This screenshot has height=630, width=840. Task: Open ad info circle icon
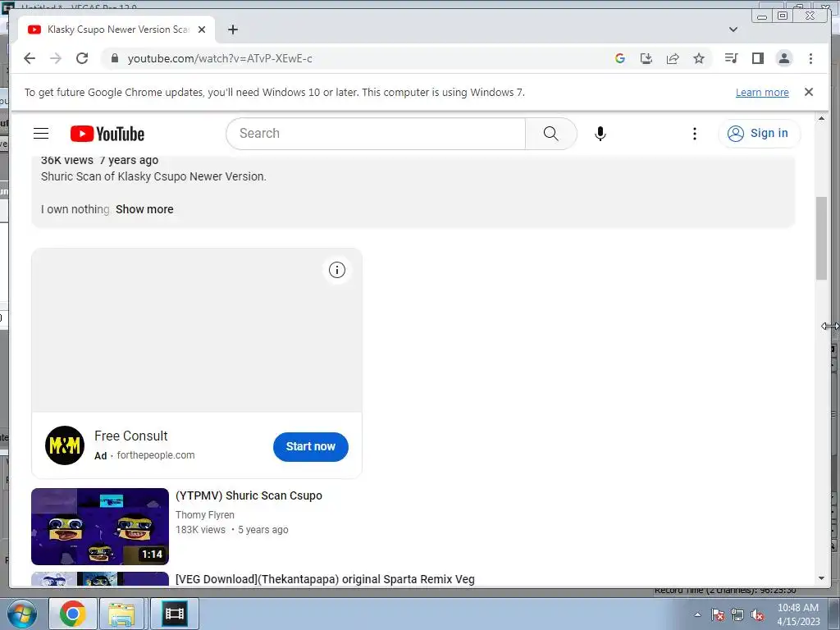point(337,270)
